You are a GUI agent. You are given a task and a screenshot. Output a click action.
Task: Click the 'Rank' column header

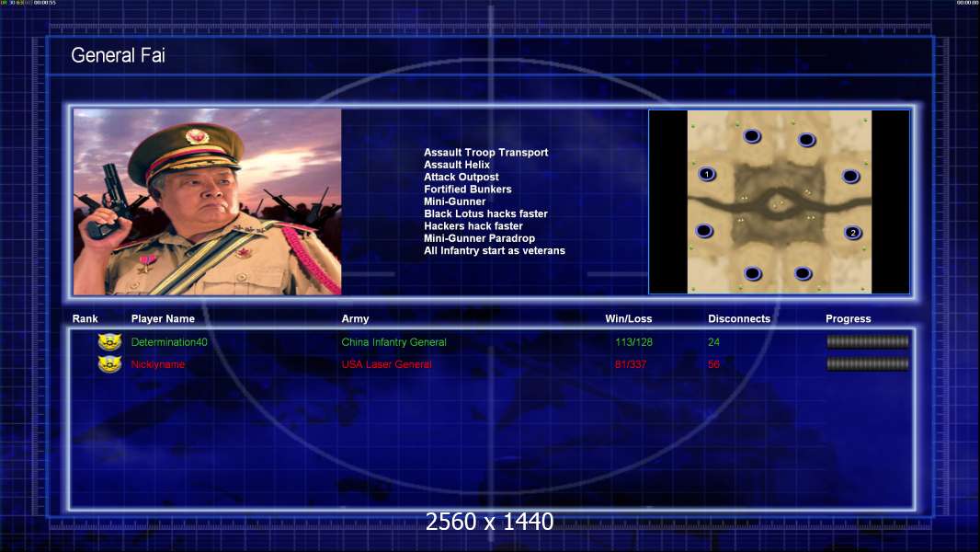(85, 319)
